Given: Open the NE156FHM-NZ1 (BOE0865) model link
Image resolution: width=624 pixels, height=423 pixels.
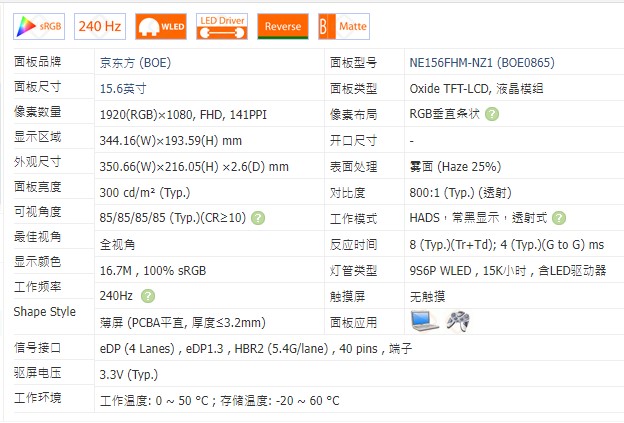Looking at the screenshot, I should [482, 63].
